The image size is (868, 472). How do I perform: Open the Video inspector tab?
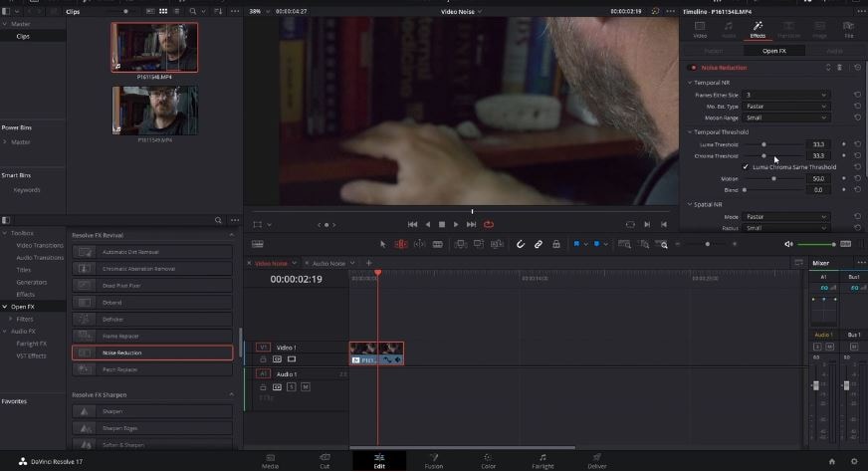700,29
